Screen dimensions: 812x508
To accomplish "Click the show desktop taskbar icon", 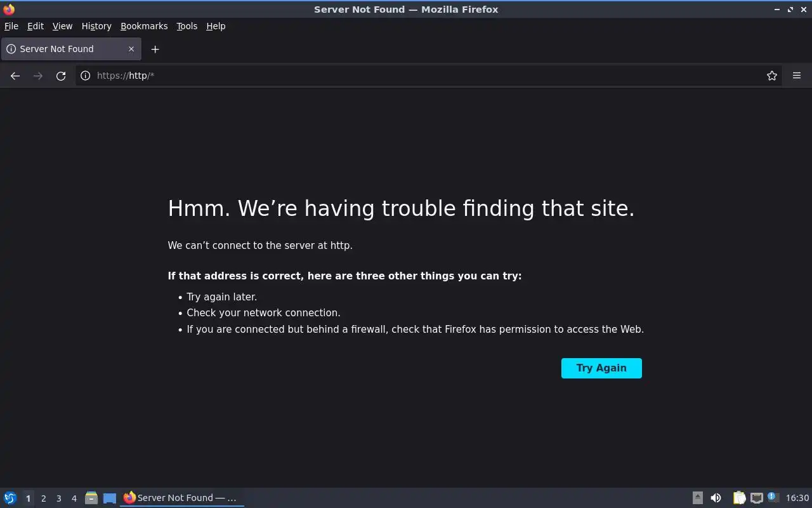I will pyautogui.click(x=110, y=498).
